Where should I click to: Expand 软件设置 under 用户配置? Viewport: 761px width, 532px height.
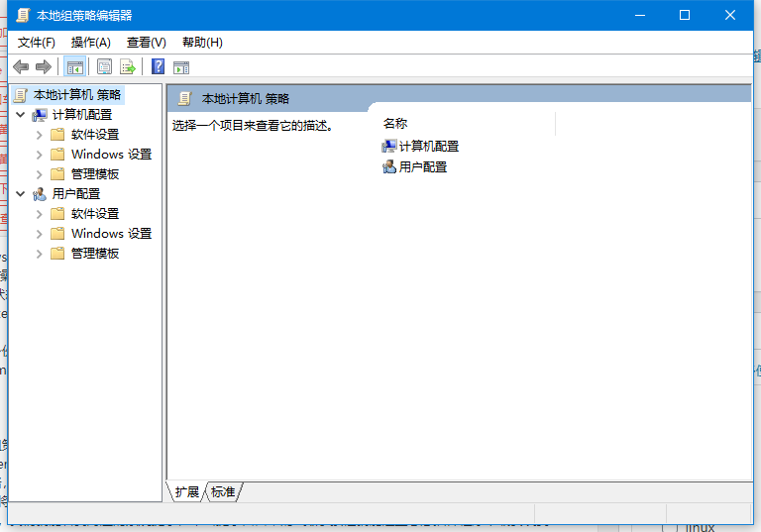(x=40, y=214)
